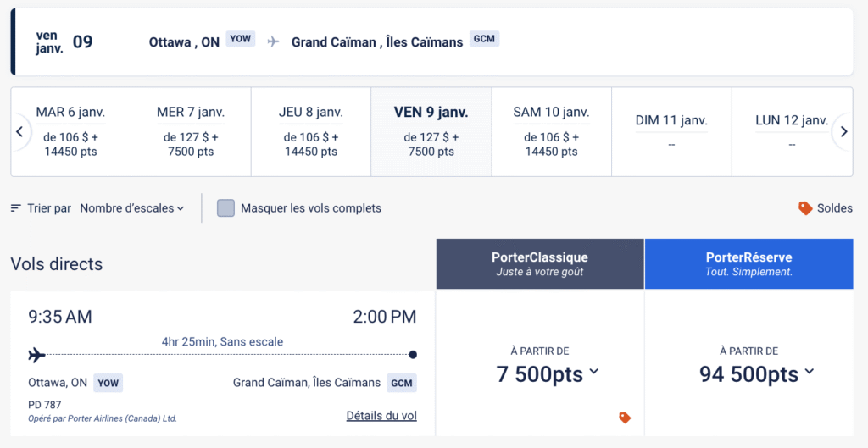The image size is (868, 448).
Task: Select the MAR 6 janv. date tab
Action: (x=71, y=131)
